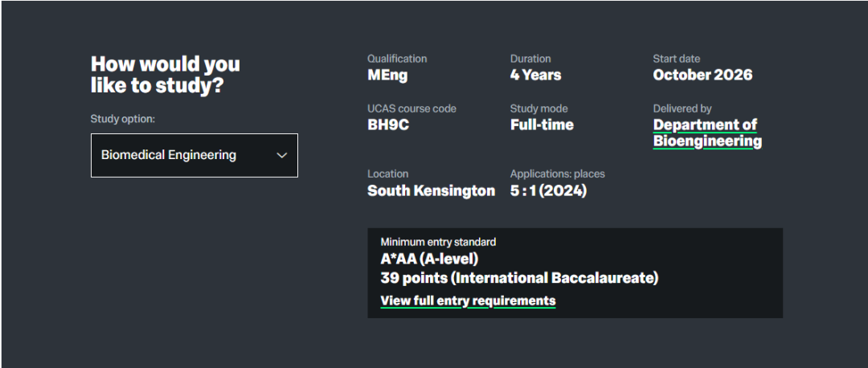The width and height of the screenshot is (868, 368).
Task: Click the Study option label
Action: click(x=122, y=119)
